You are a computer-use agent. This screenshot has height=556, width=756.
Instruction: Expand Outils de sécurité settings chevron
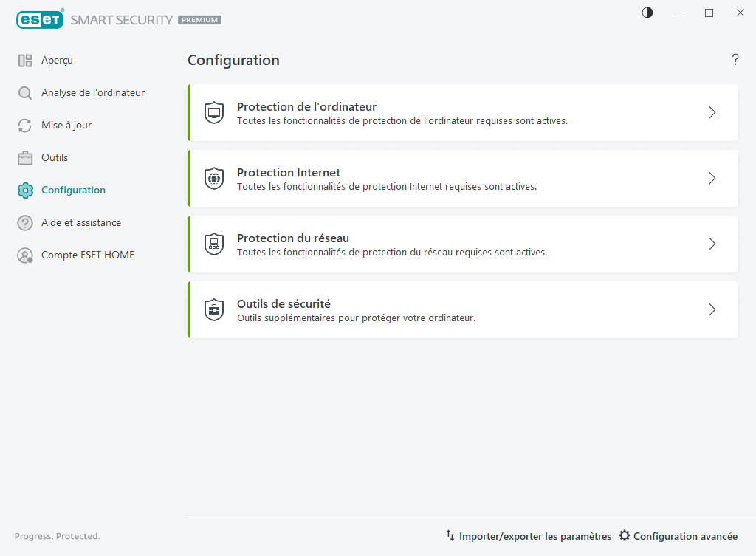[x=712, y=309]
